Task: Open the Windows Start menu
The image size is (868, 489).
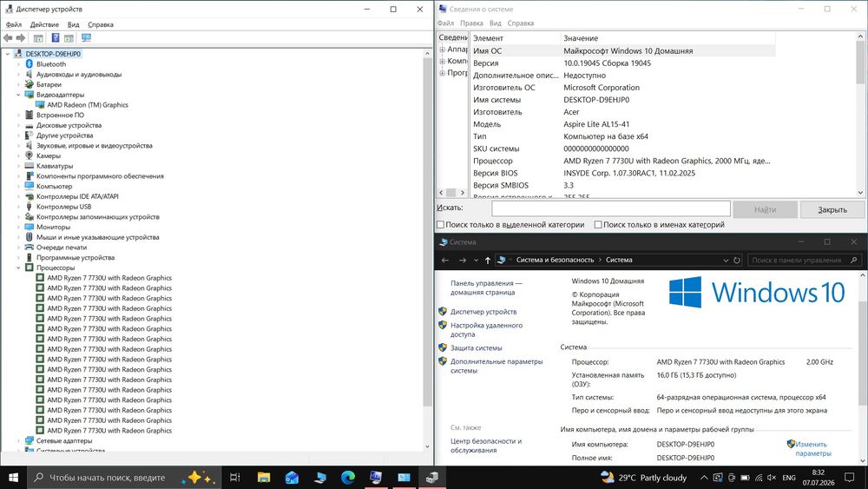Action: [13, 478]
